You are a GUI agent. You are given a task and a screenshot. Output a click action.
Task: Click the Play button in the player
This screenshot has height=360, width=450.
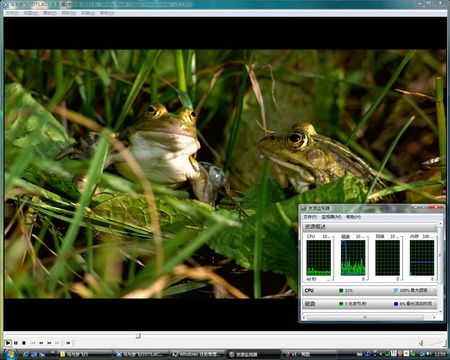tap(8, 343)
